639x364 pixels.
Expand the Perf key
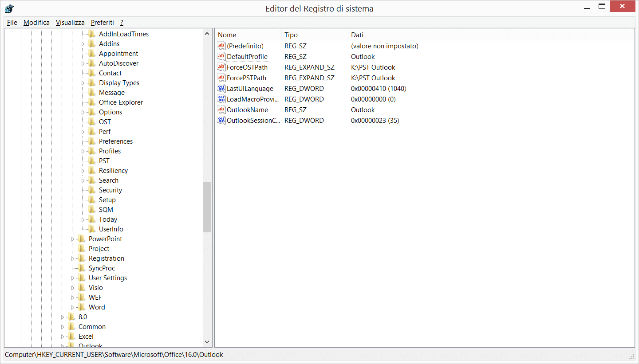pyautogui.click(x=83, y=132)
